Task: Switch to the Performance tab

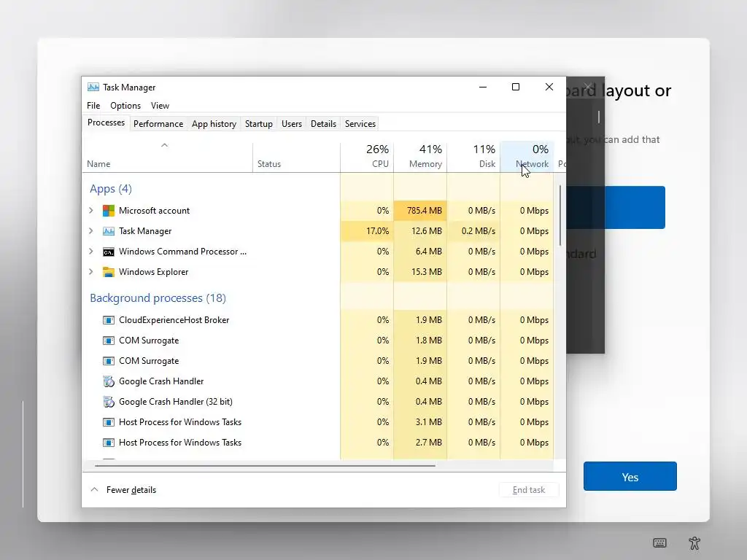Action: (x=158, y=124)
